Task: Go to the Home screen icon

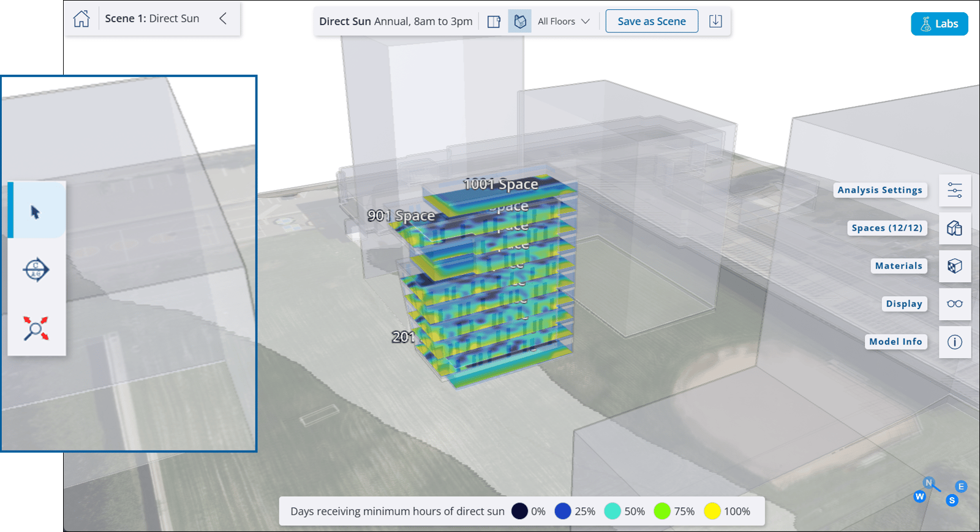Action: (81, 19)
